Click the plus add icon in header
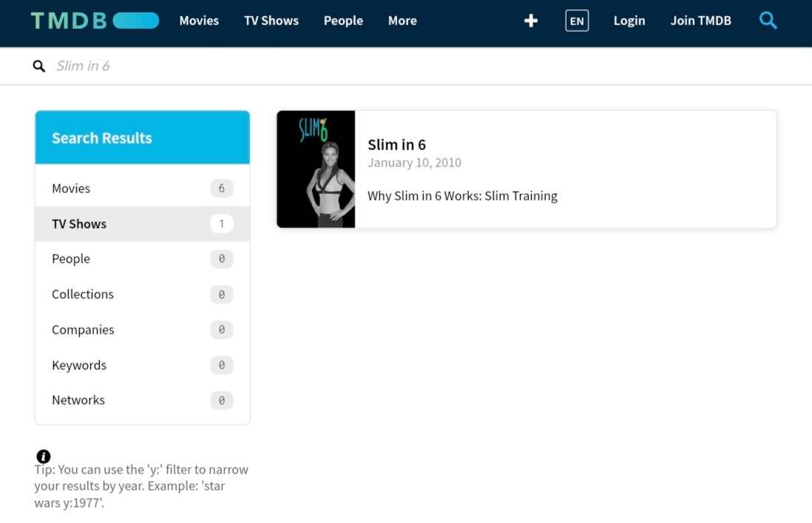Screen dimensions: 812x523 tap(531, 21)
